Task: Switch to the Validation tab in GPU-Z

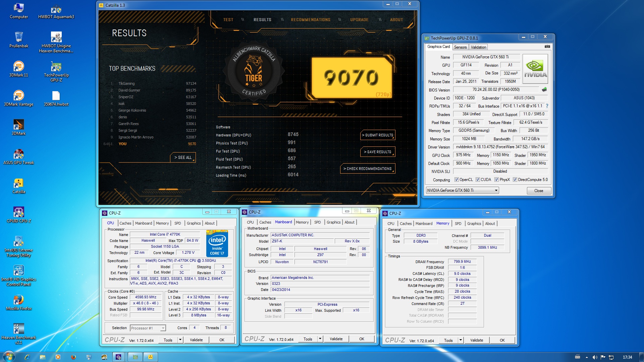Action: click(x=478, y=47)
